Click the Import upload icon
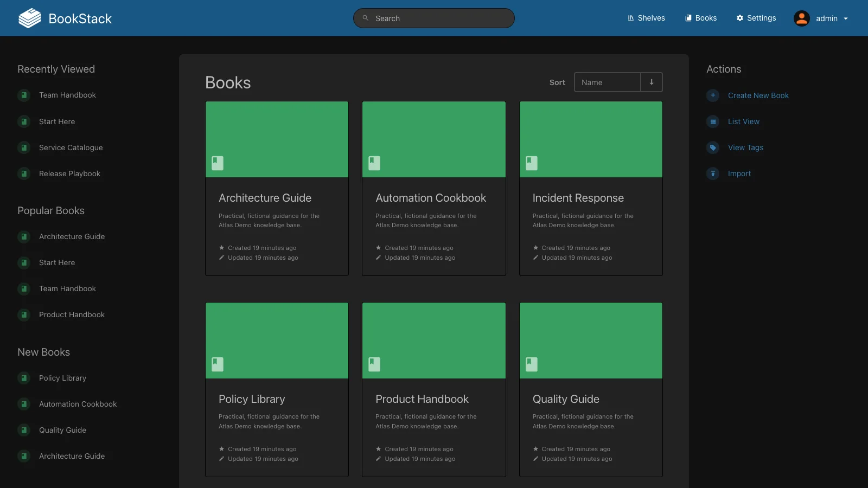Screen dimensions: 868x488 (713, 174)
